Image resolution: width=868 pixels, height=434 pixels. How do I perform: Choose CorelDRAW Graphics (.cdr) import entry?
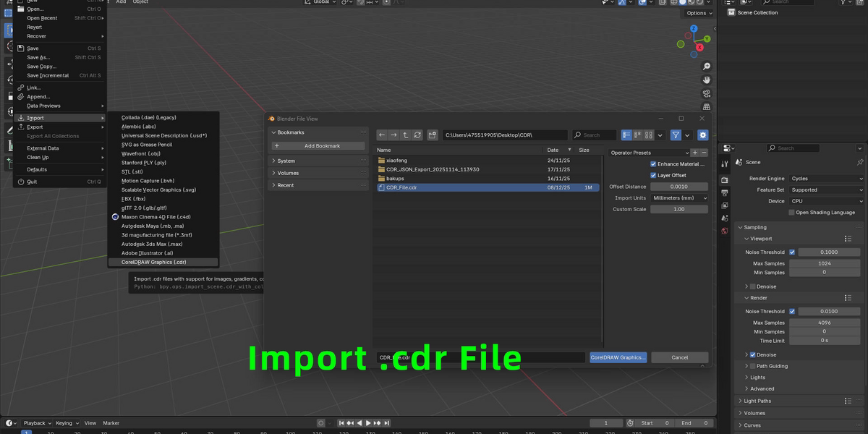[153, 262]
